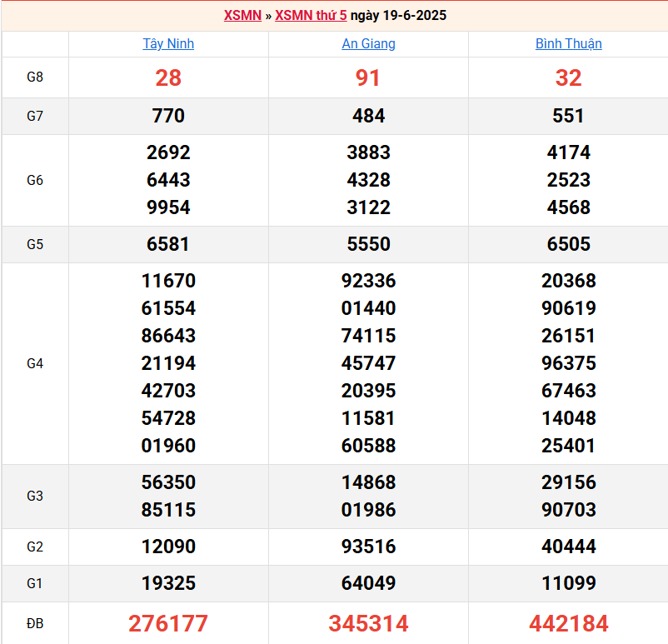Select the ĐB row label
Viewport: 668px width, 644px height.
35,623
